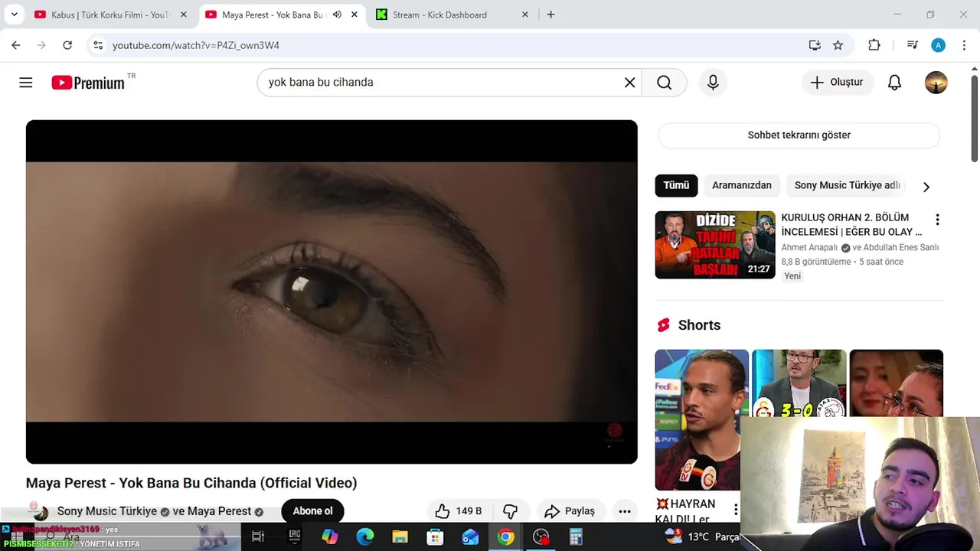Screen dimensions: 980x551
Task: Bookmark this page with star icon
Action: pos(838,45)
